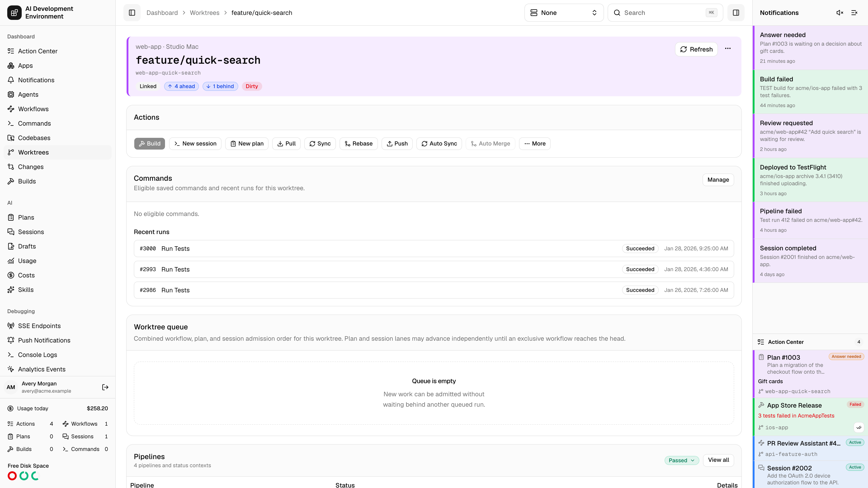Image resolution: width=868 pixels, height=488 pixels.
Task: Click View all pipelines
Action: [718, 460]
